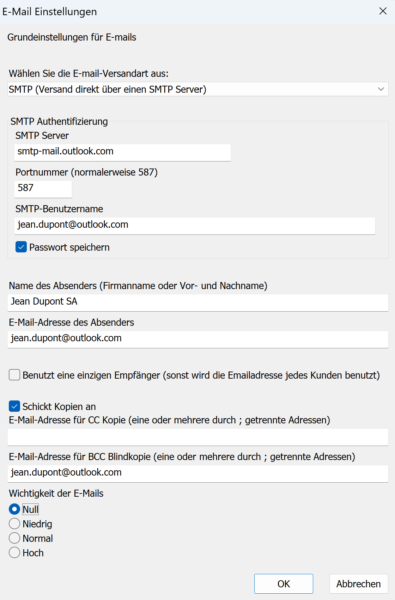Click the dropdown chevron arrow for SMTP Versandart
The height and width of the screenshot is (600, 395).
(x=381, y=89)
